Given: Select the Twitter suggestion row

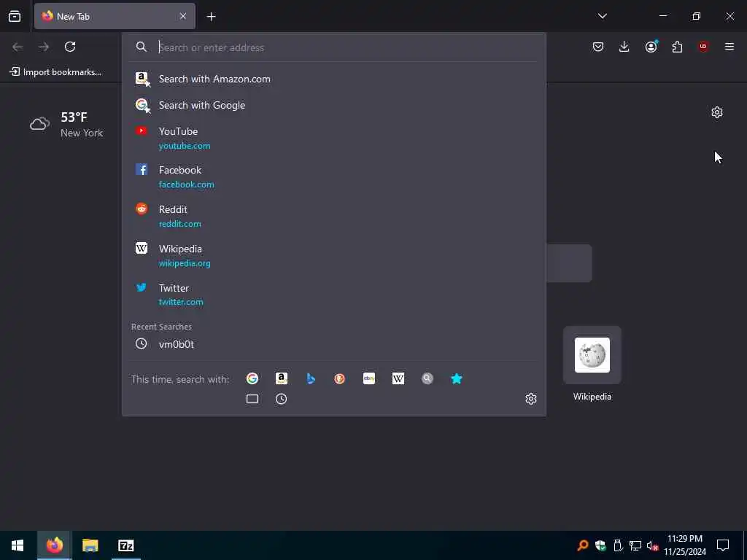Looking at the screenshot, I should (333, 295).
